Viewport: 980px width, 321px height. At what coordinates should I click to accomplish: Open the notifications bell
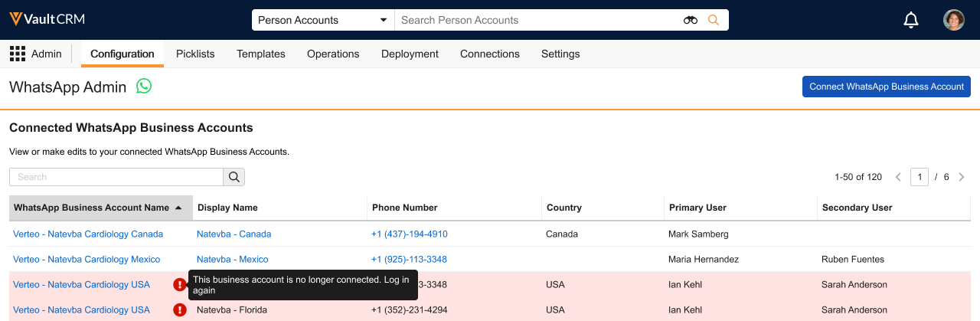click(910, 21)
